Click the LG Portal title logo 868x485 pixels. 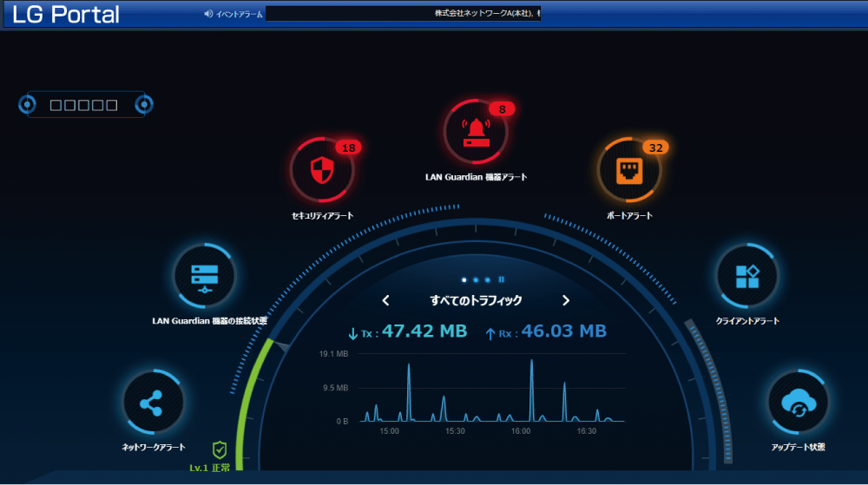(66, 14)
